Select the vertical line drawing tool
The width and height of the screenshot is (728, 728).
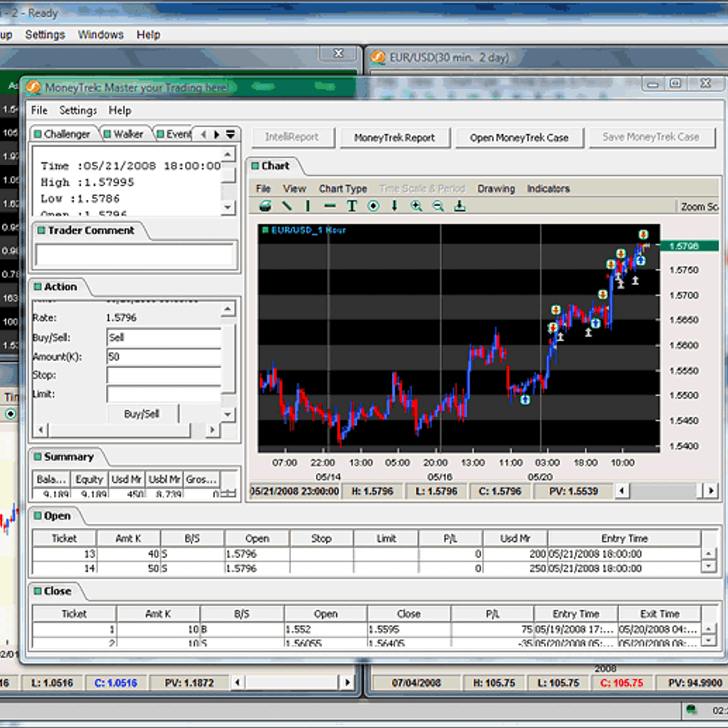point(308,206)
